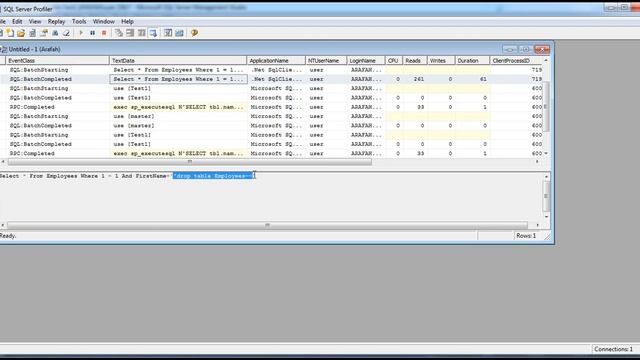Click '.Net SqlClie...' in BatchCompleted row
Viewport: 640px width, 360px height.
click(276, 79)
